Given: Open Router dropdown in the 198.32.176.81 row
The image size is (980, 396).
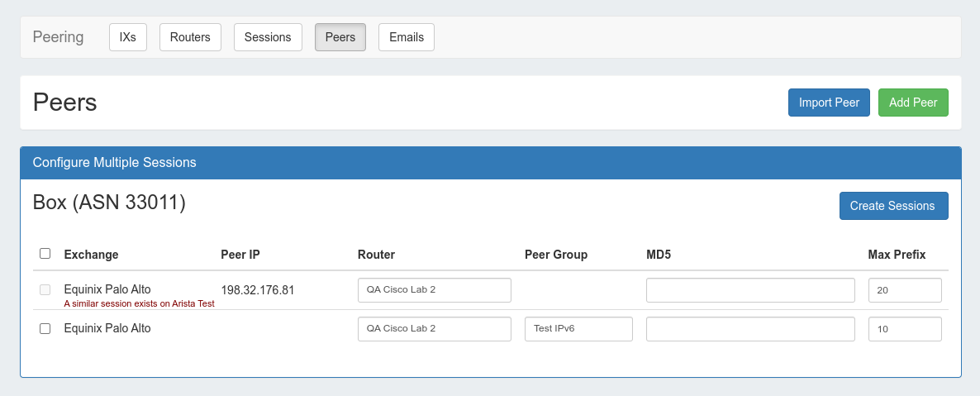Looking at the screenshot, I should [x=435, y=290].
